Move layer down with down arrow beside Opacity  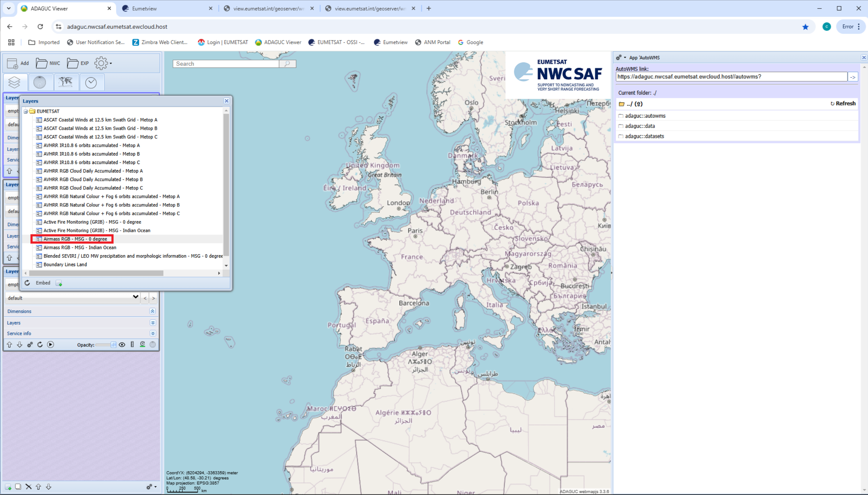[x=20, y=344]
